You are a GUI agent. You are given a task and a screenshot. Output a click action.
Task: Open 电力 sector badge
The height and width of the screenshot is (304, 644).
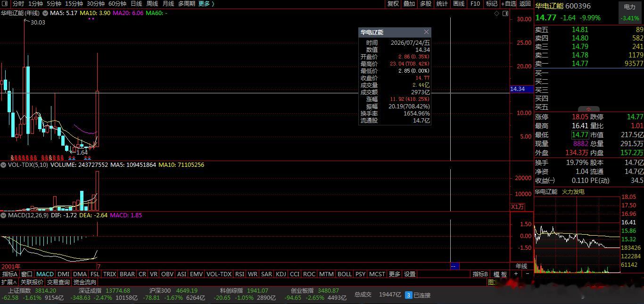click(x=630, y=13)
